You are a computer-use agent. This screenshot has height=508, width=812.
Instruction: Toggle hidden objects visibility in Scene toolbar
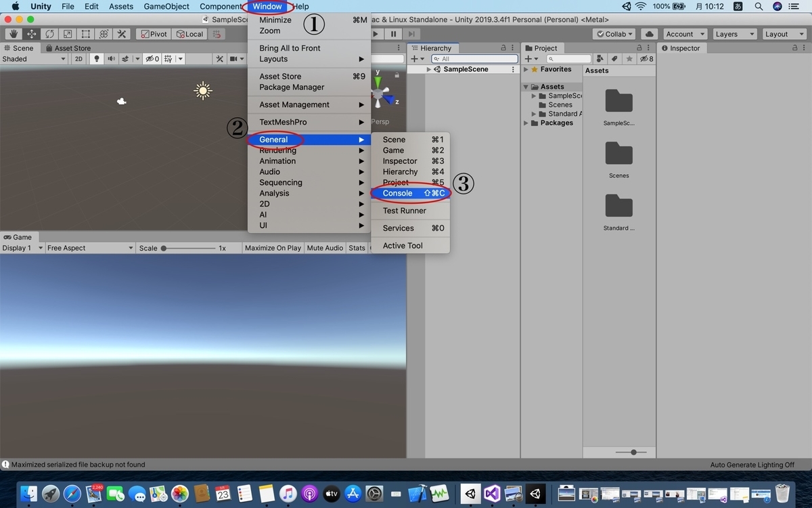coord(152,59)
